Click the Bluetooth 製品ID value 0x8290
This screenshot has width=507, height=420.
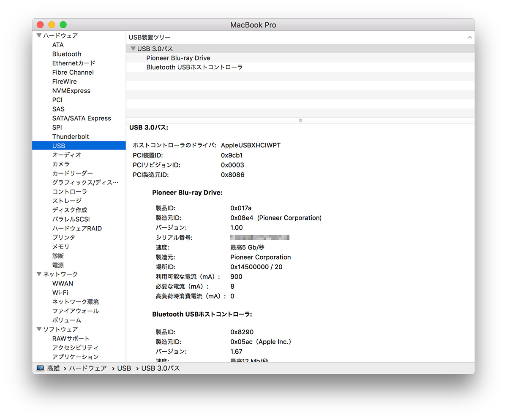242,332
